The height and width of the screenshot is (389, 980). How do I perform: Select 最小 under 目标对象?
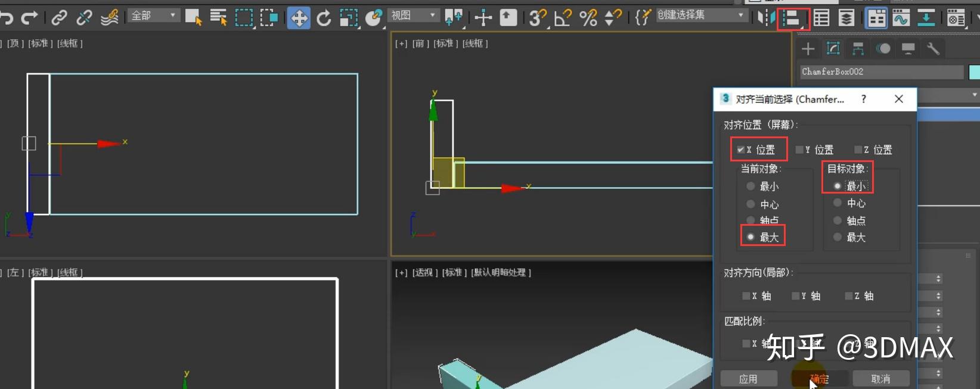coord(838,186)
